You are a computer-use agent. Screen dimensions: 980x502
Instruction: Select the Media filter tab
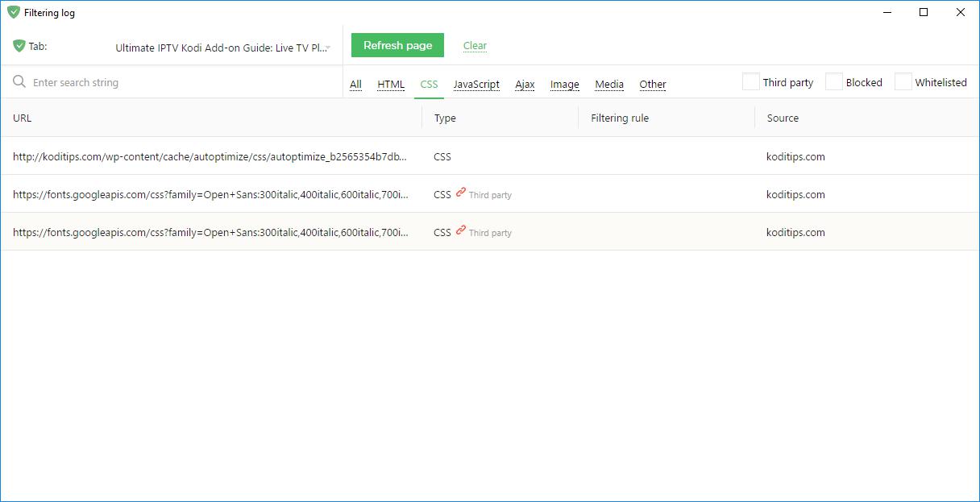[x=609, y=85]
